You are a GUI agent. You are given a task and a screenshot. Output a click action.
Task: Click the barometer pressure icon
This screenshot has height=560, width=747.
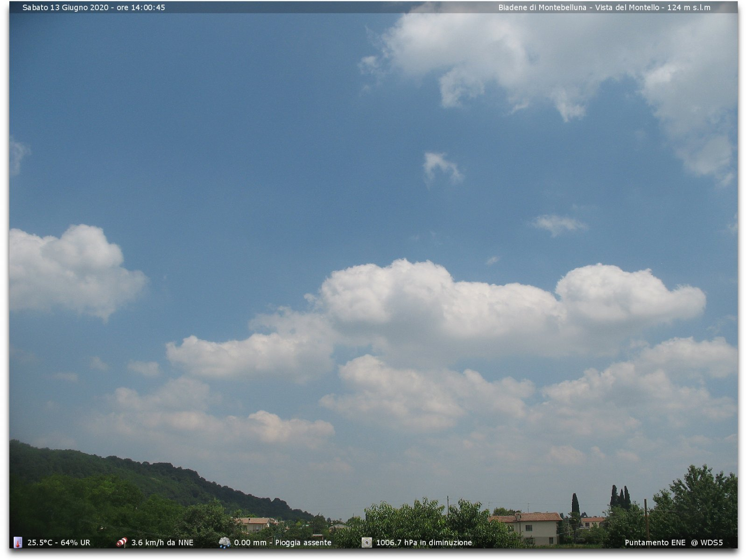pyautogui.click(x=367, y=542)
